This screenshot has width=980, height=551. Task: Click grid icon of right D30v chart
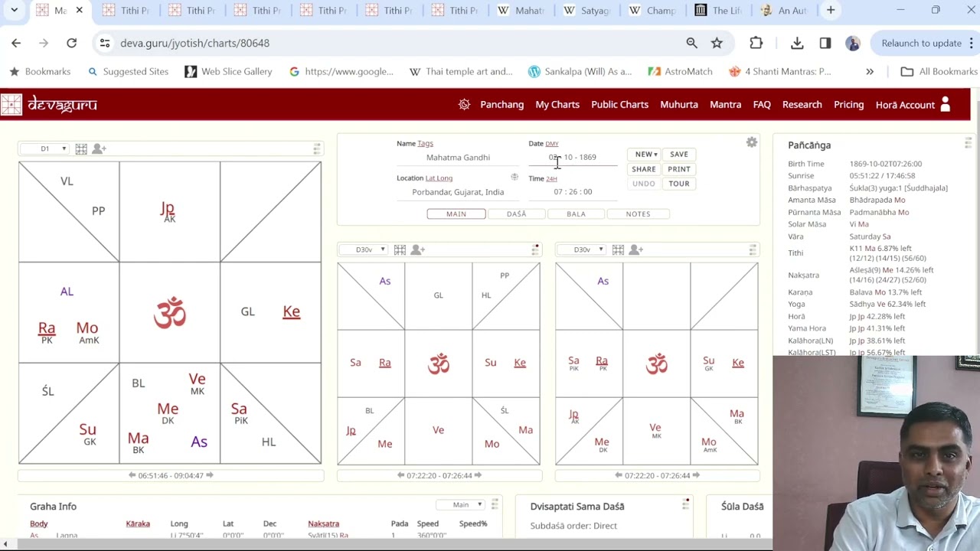618,249
